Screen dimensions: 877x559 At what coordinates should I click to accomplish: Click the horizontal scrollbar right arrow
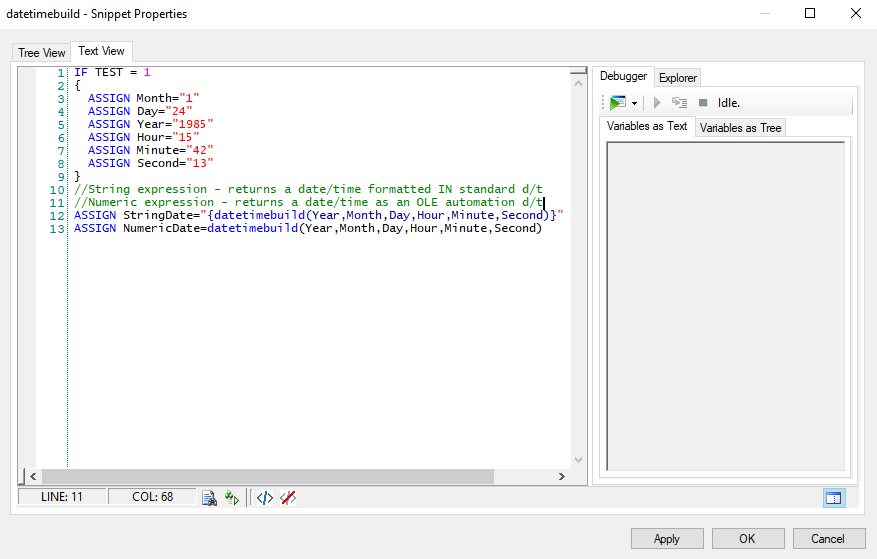[562, 476]
